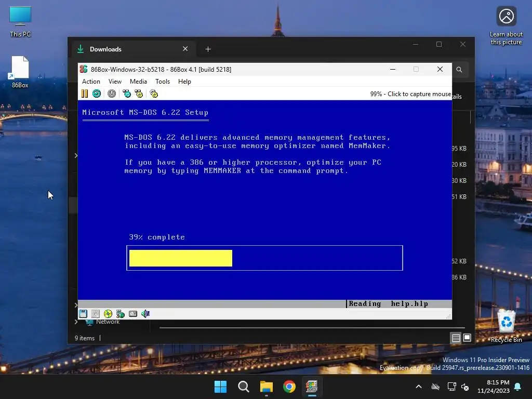Open the Tools menu in 86Box
This screenshot has height=399, width=532.
tap(163, 82)
